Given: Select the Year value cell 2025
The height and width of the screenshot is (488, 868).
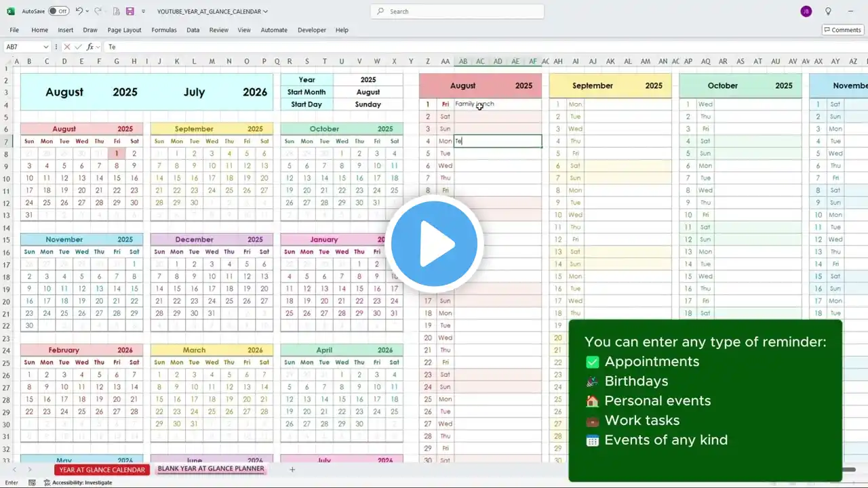Looking at the screenshot, I should (368, 79).
